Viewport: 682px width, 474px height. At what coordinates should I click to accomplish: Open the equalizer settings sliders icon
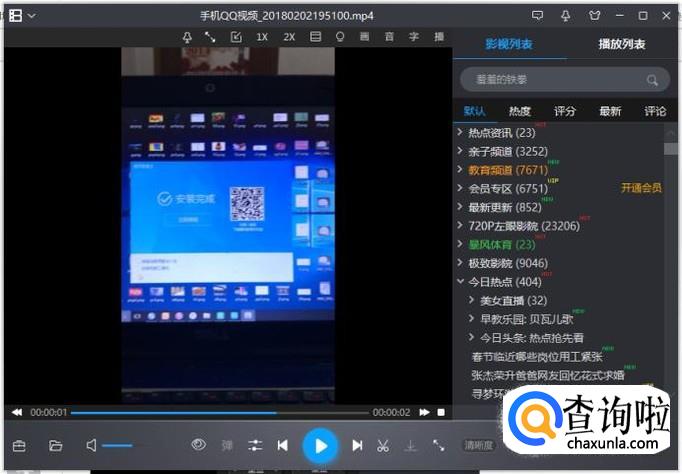coord(255,446)
